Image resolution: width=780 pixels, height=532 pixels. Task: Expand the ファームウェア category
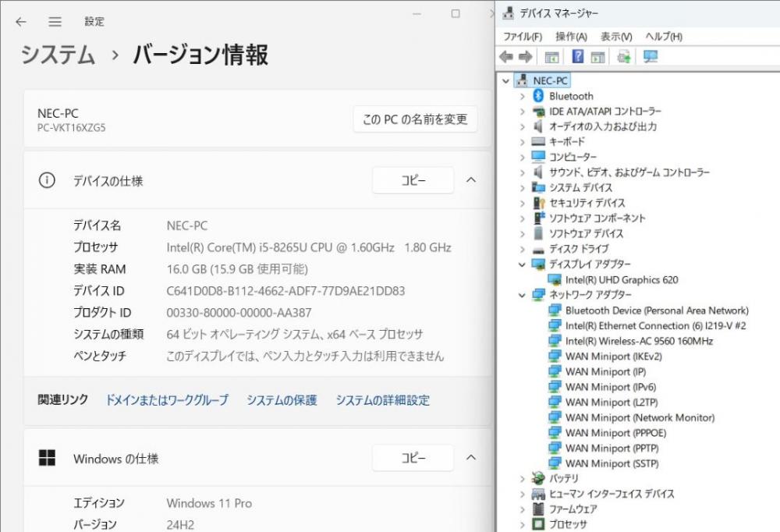(x=523, y=509)
